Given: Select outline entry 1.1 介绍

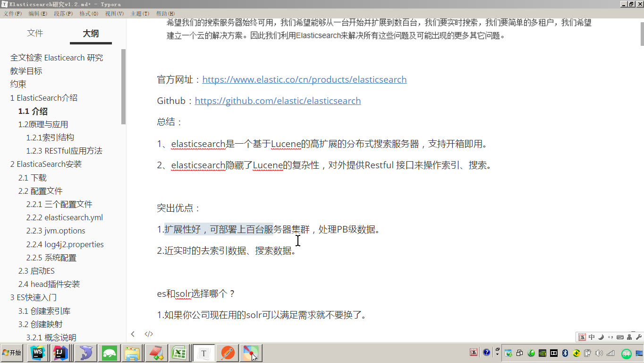Looking at the screenshot, I should tap(33, 111).
